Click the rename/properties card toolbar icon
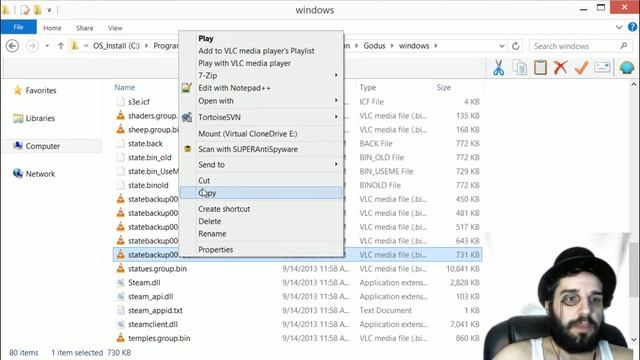This screenshot has height=360, width=640. (x=602, y=67)
